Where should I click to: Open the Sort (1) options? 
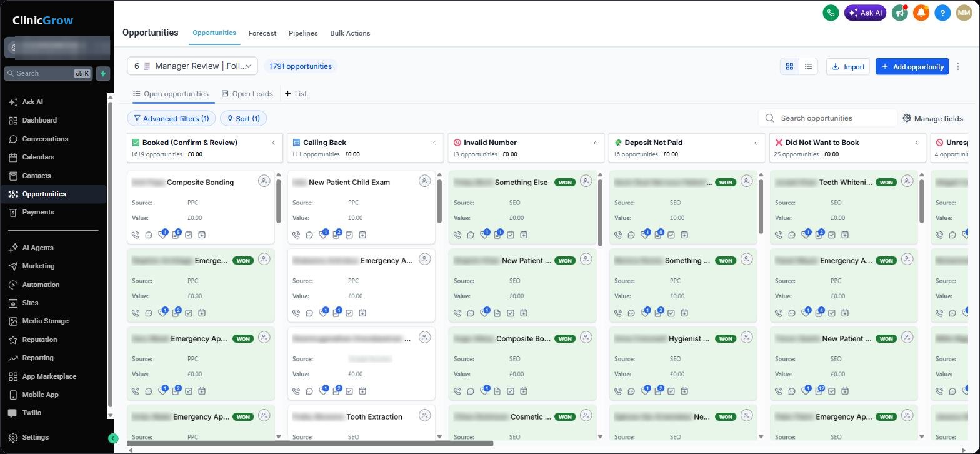[x=244, y=118]
